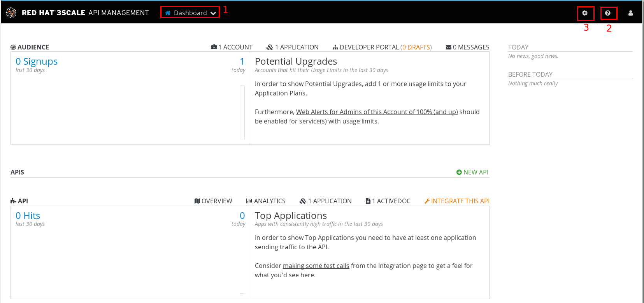Image resolution: width=644 pixels, height=303 pixels.
Task: Click the home icon in Dashboard selector
Action: click(168, 13)
